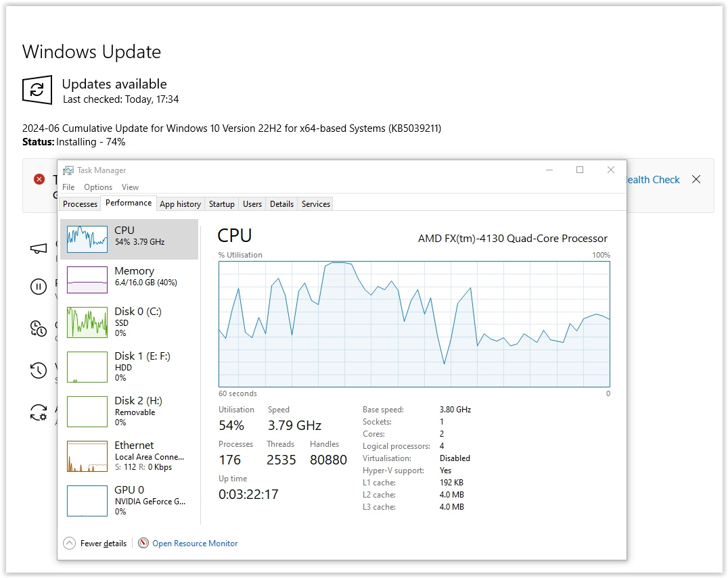Click the Up time value 0:03:22:17
The width and height of the screenshot is (728, 578).
point(248,494)
